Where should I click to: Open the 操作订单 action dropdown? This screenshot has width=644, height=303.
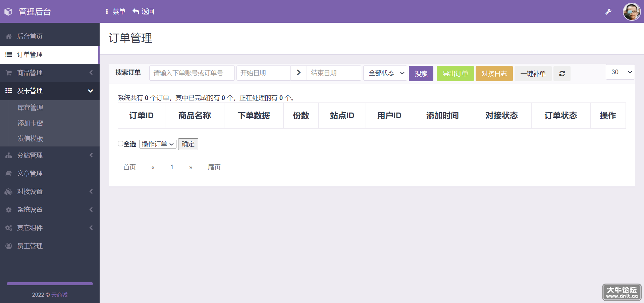pyautogui.click(x=158, y=144)
